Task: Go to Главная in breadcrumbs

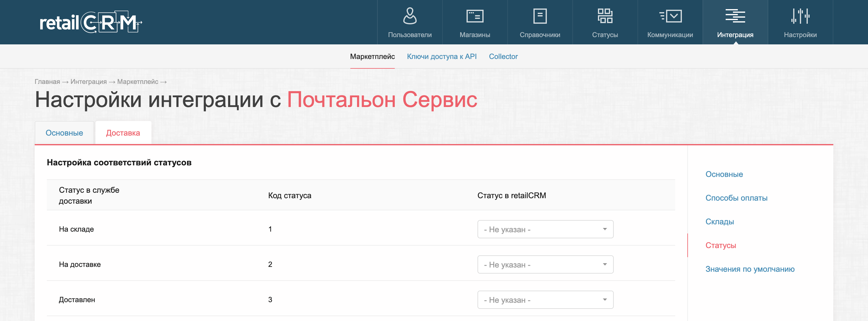Action: tap(47, 81)
